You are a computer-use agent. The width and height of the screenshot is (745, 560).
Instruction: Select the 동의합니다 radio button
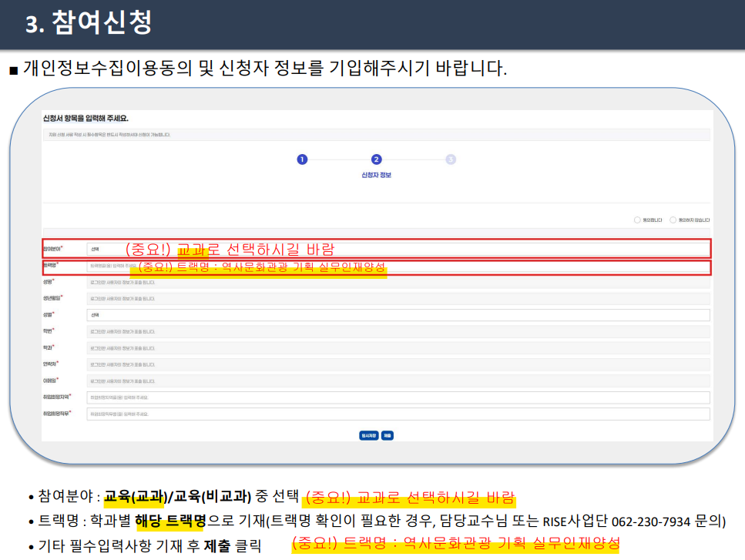coord(637,220)
